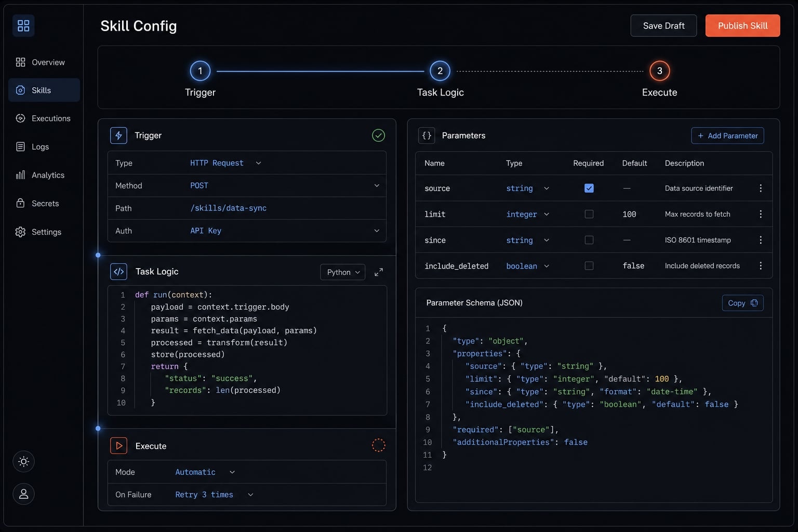Open Analytics in the sidebar
Viewport: 798px width, 532px height.
pyautogui.click(x=44, y=175)
